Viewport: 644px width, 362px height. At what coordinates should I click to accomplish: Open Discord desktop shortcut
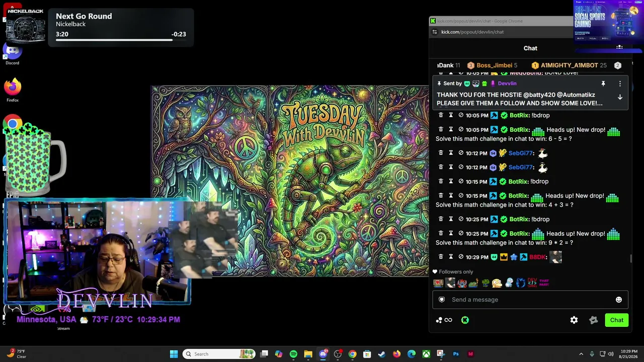point(13,54)
